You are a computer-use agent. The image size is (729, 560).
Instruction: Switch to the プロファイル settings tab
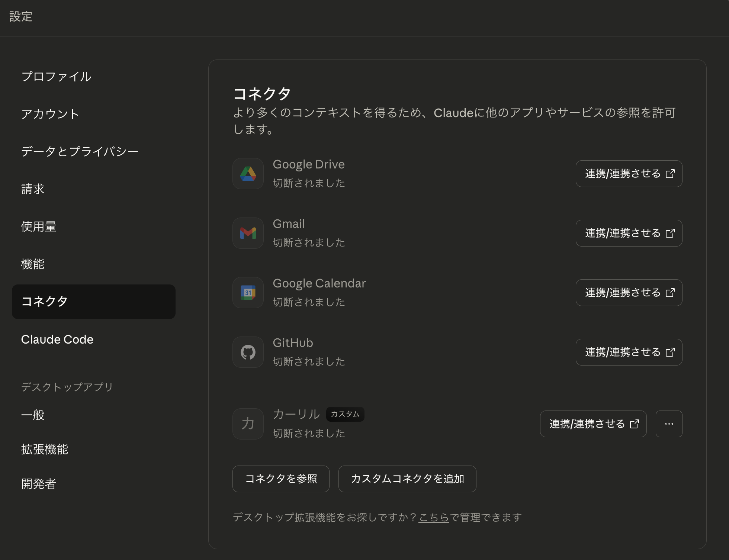pyautogui.click(x=56, y=77)
